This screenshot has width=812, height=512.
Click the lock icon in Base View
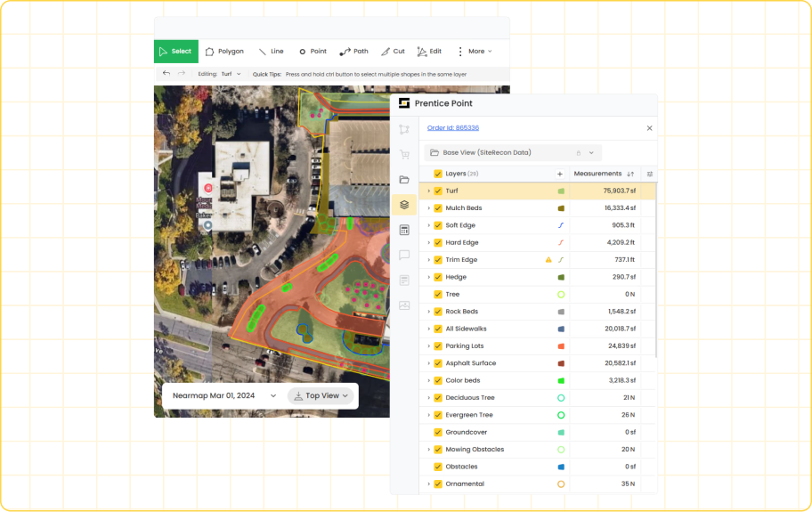[x=579, y=153]
